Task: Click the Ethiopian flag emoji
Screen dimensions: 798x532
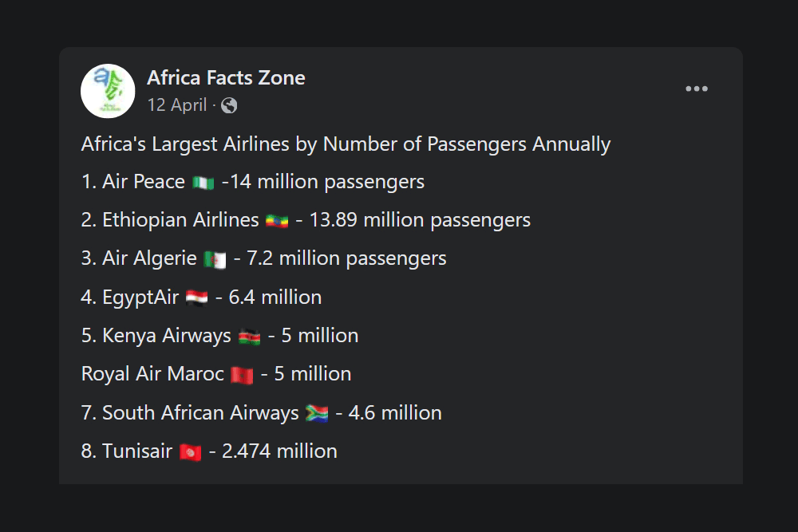Action: click(275, 220)
